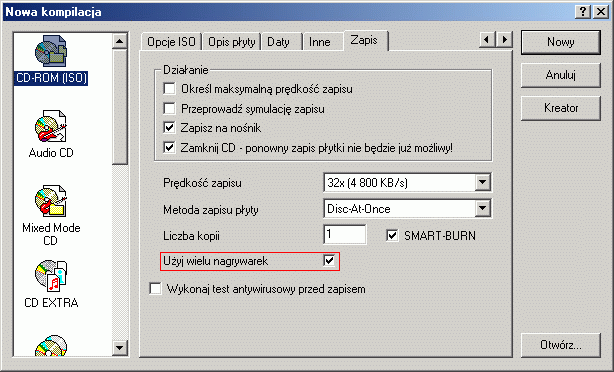614x372 pixels.
Task: Close the 'Nowa kompilacja' dialog
Action: click(601, 12)
